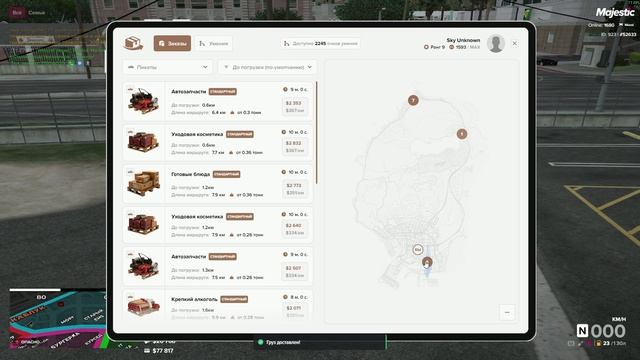
Task: Click the Ранг 9 rank indicator
Action: (434, 47)
